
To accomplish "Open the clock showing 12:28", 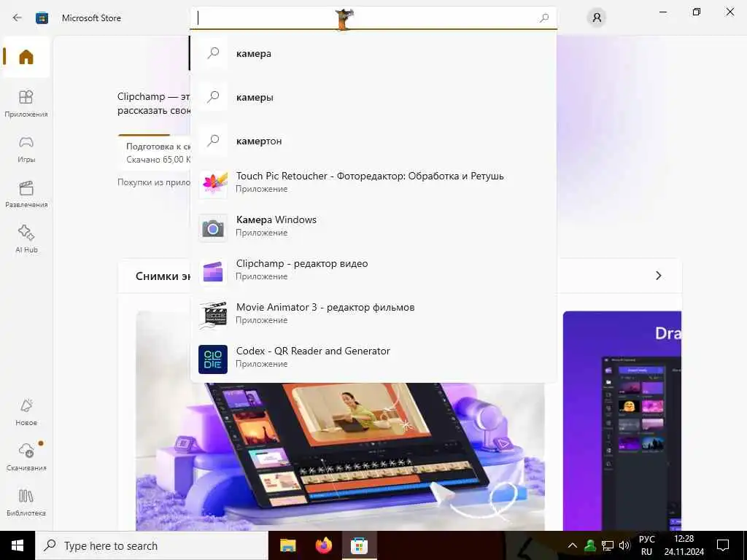I will point(684,545).
